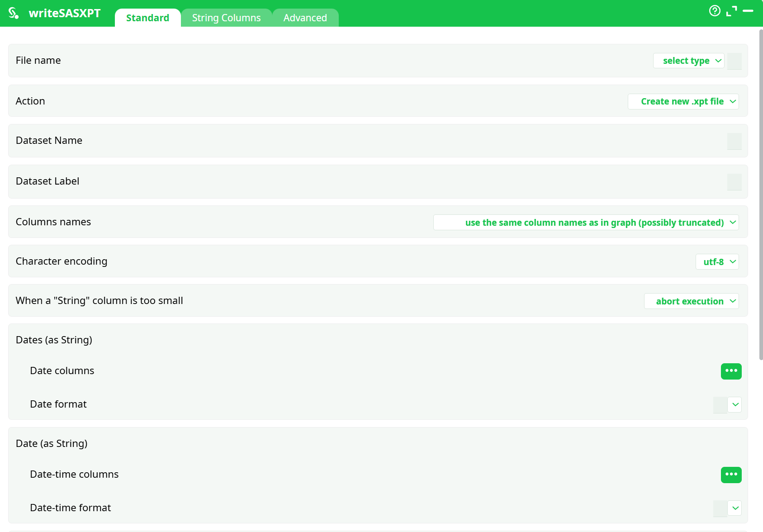Open Date columns selector with ellipsis button
The height and width of the screenshot is (532, 763).
point(731,371)
